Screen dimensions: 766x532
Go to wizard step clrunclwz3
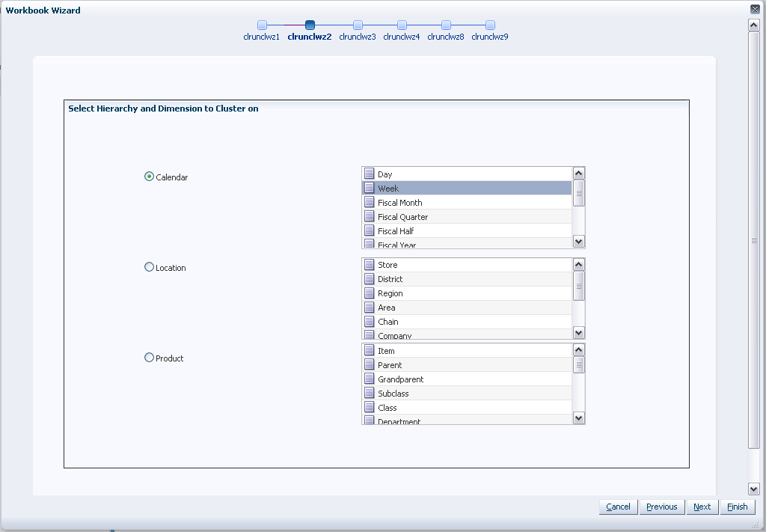point(358,25)
